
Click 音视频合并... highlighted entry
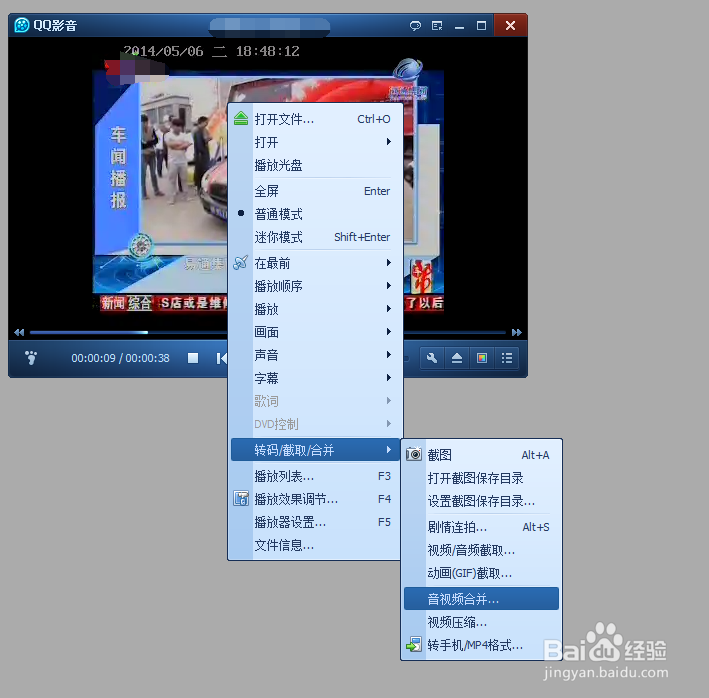[x=481, y=599]
